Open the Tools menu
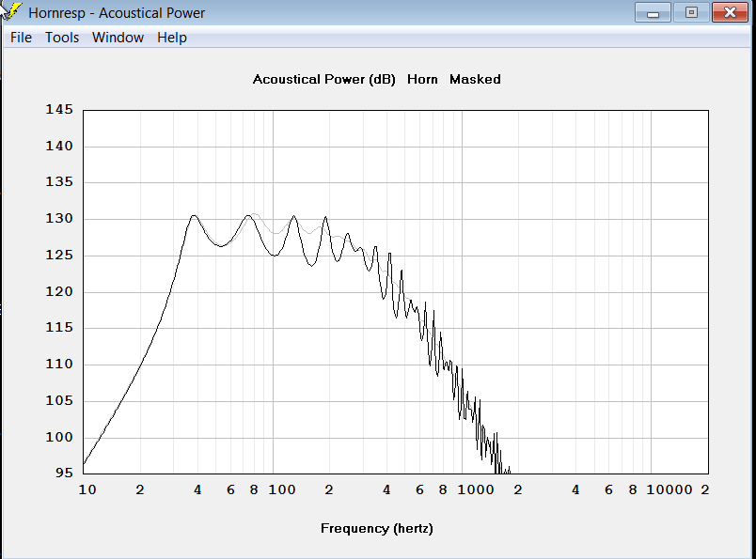756x559 pixels. [62, 38]
